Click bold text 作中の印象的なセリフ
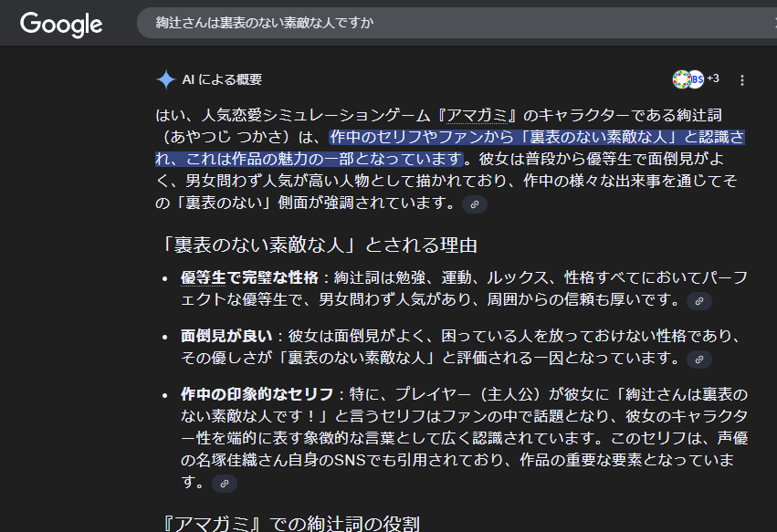The height and width of the screenshot is (532, 777). (x=257, y=394)
